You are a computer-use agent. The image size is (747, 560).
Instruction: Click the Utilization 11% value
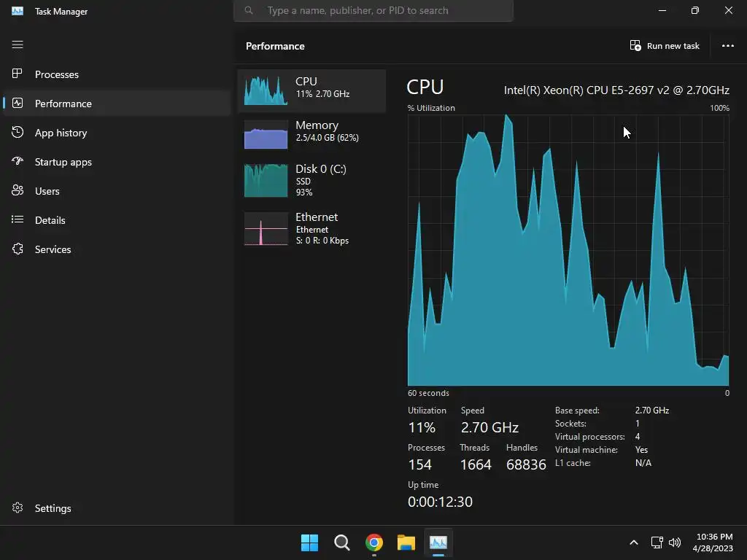[x=422, y=427]
